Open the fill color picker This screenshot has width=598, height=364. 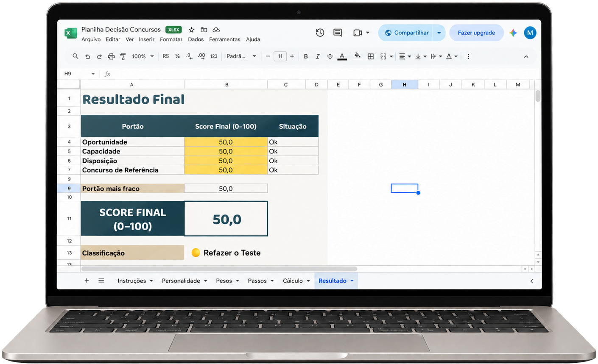pos(358,56)
